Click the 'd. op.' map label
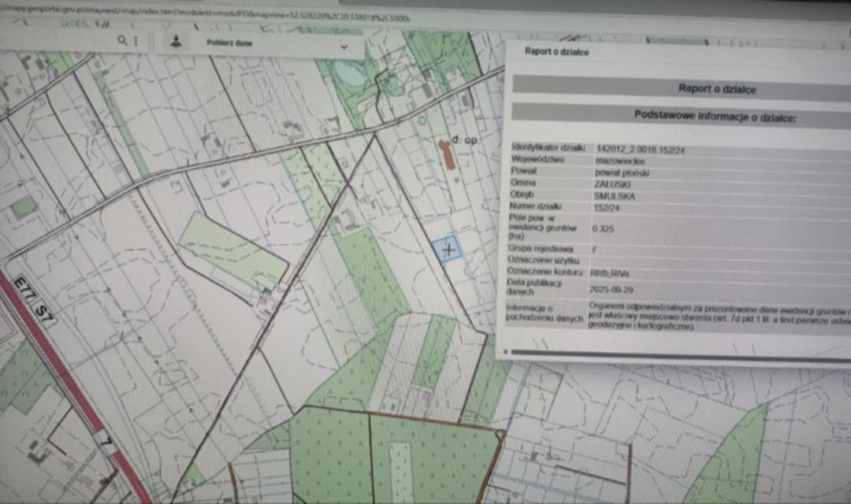851x504 pixels. 465,139
